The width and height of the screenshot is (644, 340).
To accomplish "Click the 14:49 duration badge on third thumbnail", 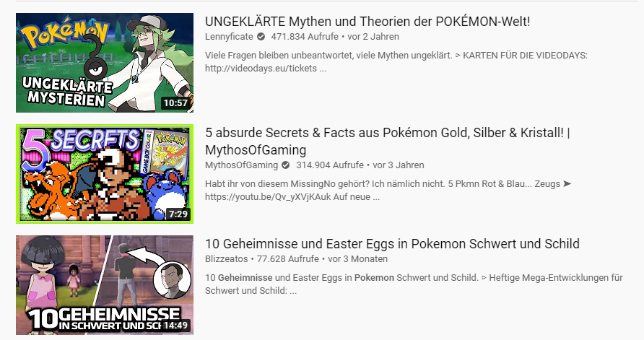I will pyautogui.click(x=175, y=326).
